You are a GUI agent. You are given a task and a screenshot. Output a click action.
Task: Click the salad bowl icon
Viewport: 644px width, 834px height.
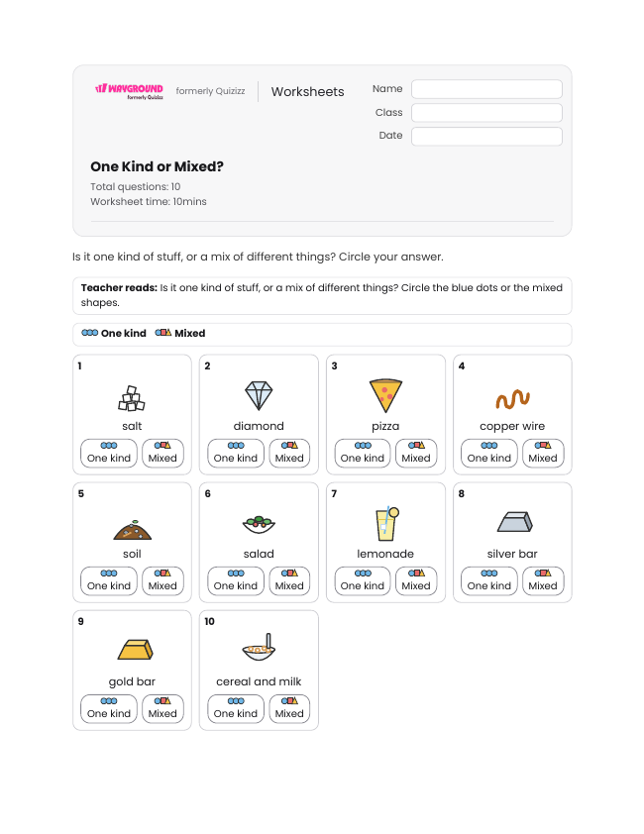[259, 524]
